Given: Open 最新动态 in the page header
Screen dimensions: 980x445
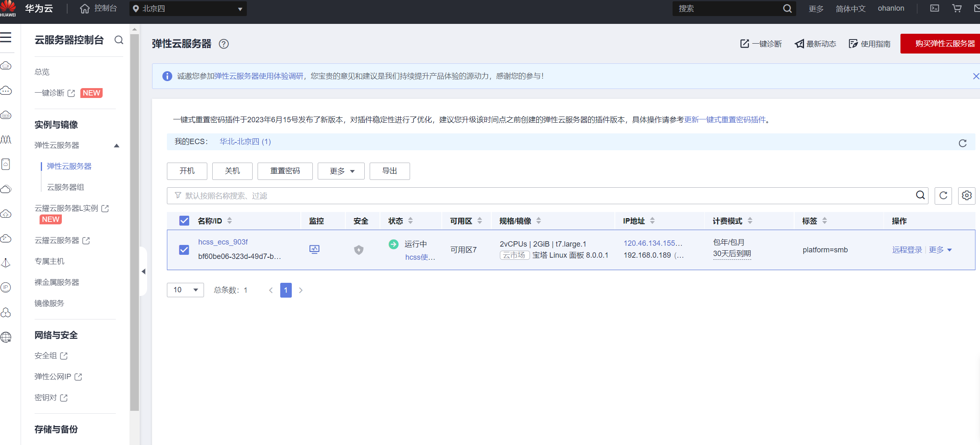Looking at the screenshot, I should click(816, 44).
